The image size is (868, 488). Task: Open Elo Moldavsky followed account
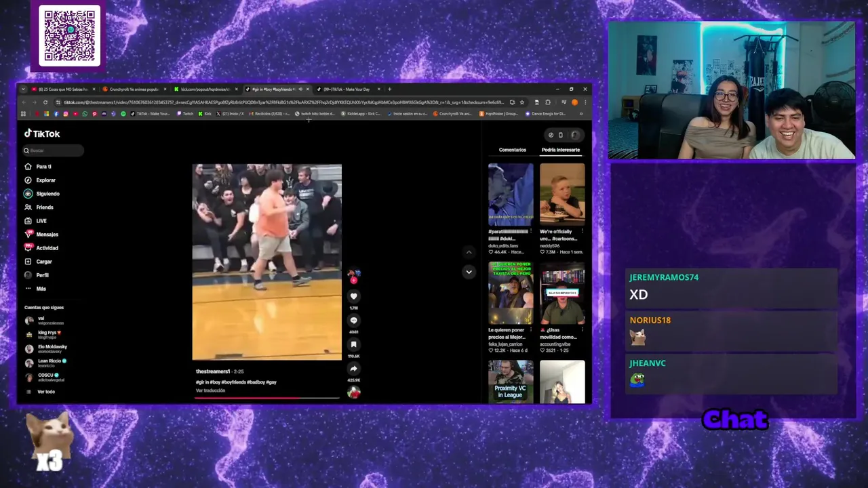point(46,348)
